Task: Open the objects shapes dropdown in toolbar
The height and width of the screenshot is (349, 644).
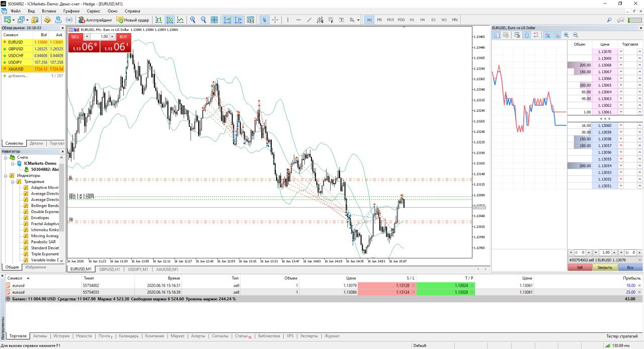Action: 358,20
